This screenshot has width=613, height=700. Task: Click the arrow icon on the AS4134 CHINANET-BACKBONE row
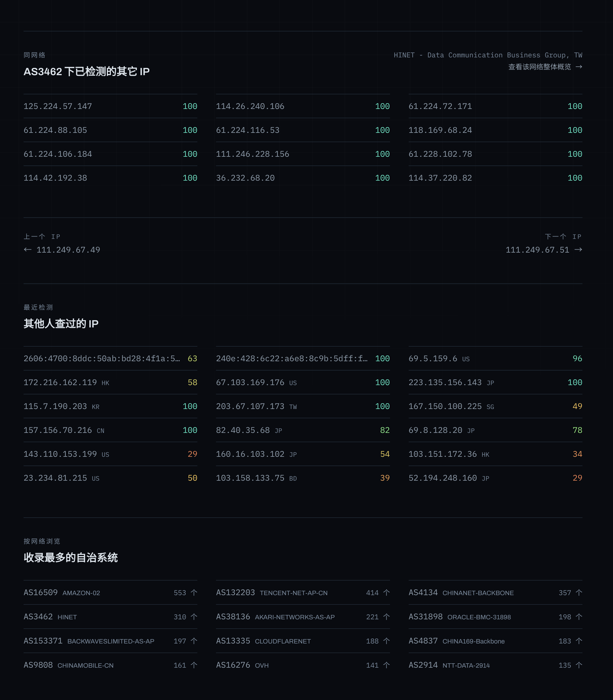coord(579,593)
